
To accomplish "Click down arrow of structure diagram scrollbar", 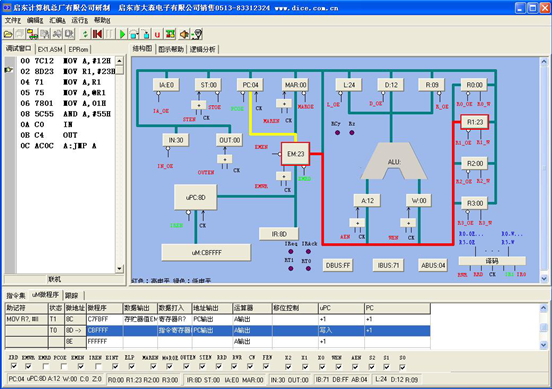I will 544,278.
